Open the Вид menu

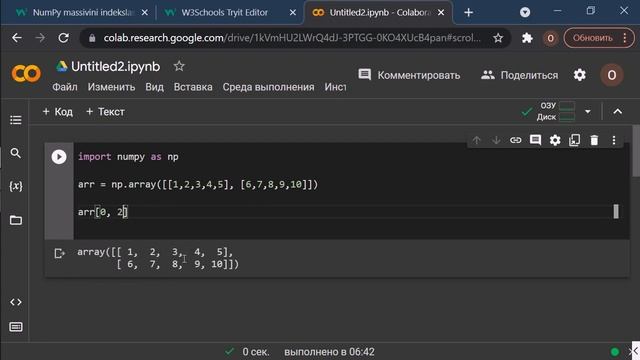click(154, 87)
